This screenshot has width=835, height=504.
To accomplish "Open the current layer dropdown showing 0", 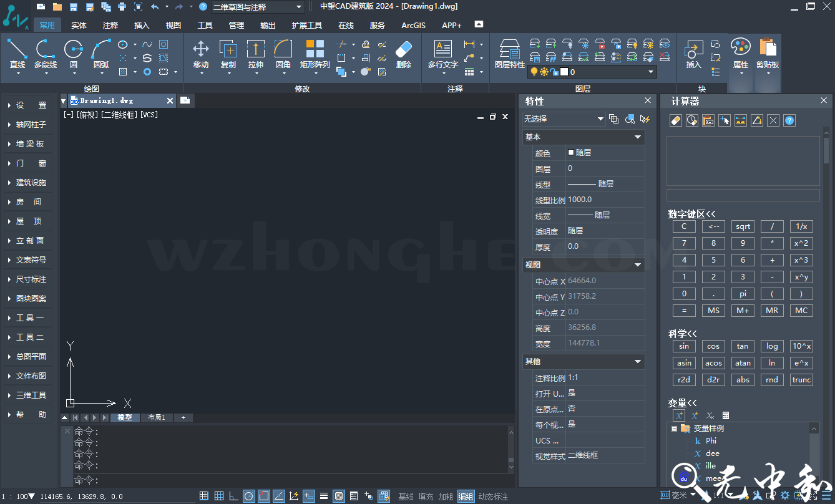I will 651,71.
